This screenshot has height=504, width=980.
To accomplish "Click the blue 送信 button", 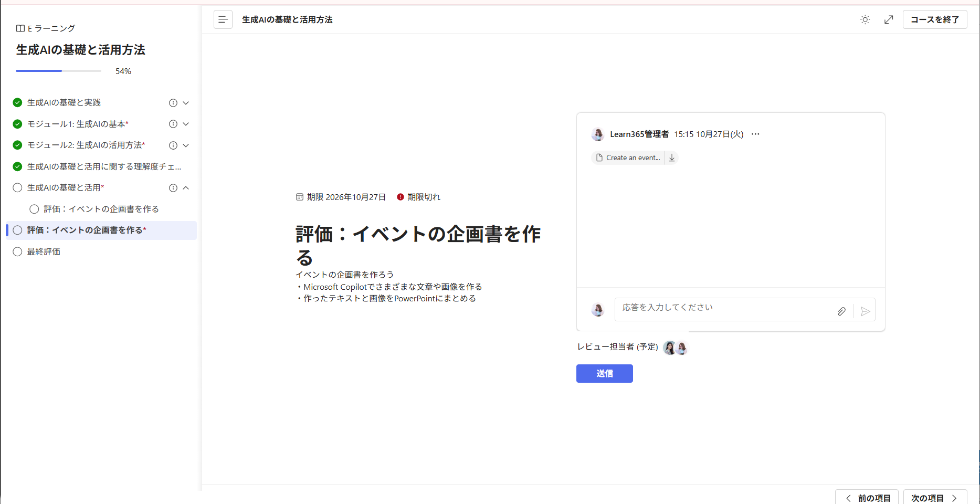I will 604,373.
